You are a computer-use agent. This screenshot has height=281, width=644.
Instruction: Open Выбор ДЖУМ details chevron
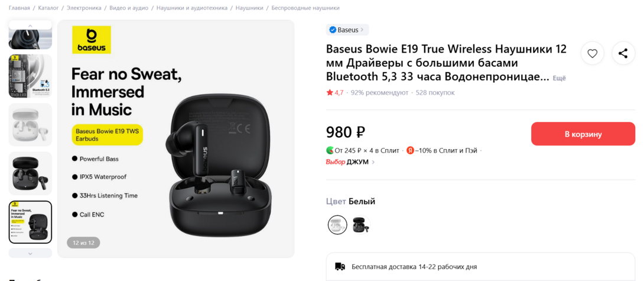(373, 162)
